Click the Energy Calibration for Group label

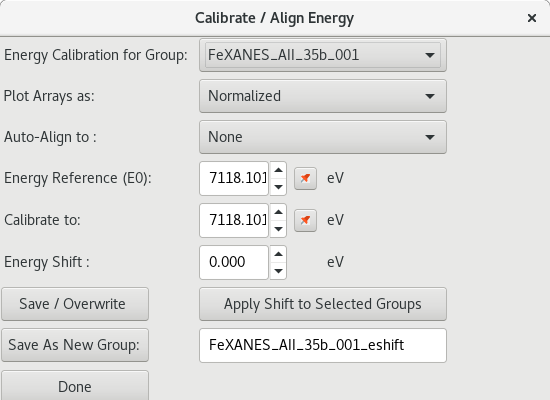coord(96,55)
